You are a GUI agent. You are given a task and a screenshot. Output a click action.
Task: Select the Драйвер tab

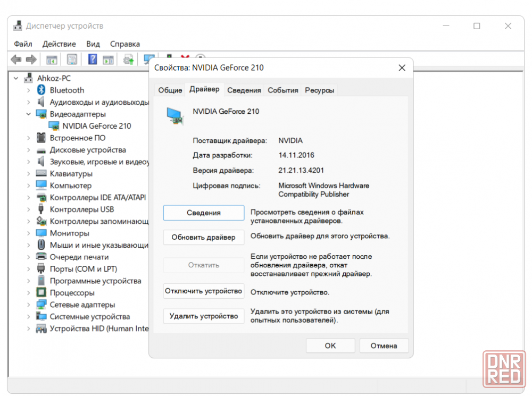point(204,89)
